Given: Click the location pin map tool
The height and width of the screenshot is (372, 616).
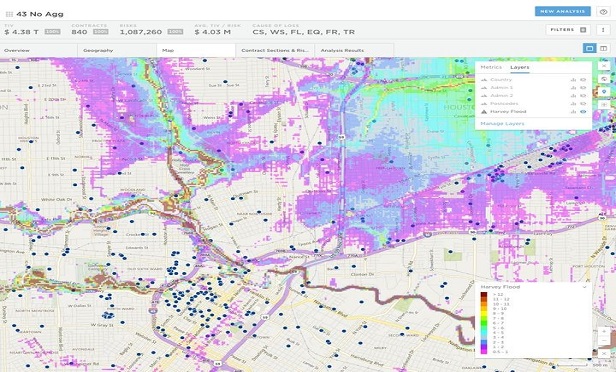Looking at the screenshot, I should [604, 92].
